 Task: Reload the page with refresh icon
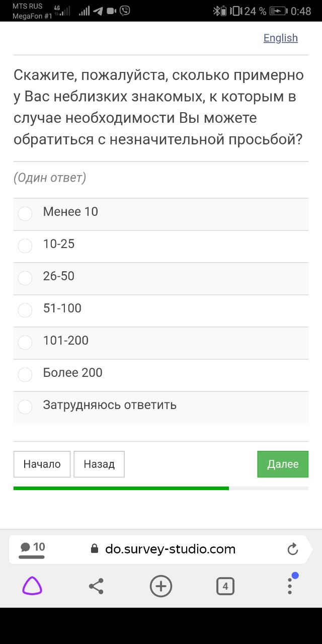[x=293, y=549]
